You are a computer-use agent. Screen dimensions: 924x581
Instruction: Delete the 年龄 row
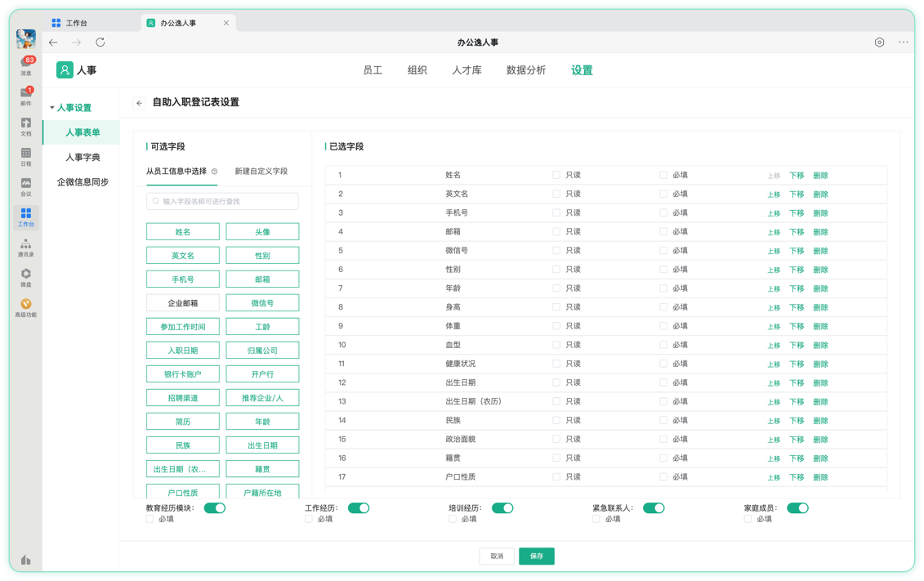[820, 288]
